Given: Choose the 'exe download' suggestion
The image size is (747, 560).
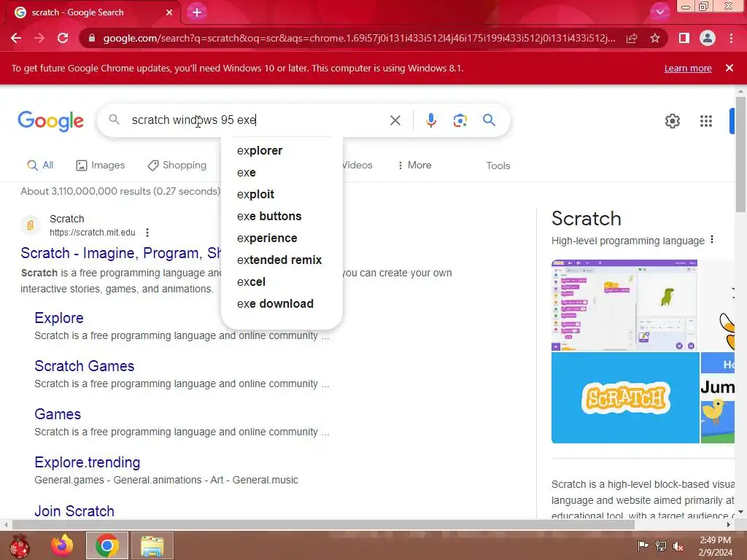Looking at the screenshot, I should (x=282, y=304).
